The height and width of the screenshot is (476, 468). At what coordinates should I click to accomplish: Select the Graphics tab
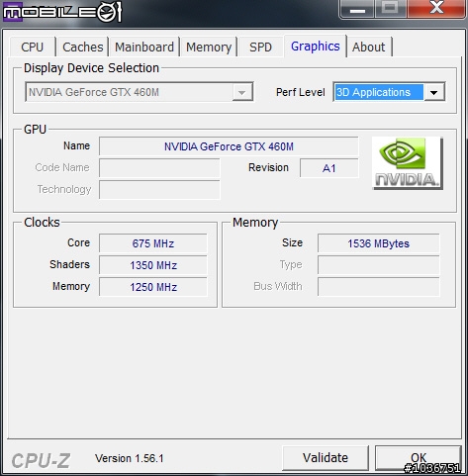[315, 46]
